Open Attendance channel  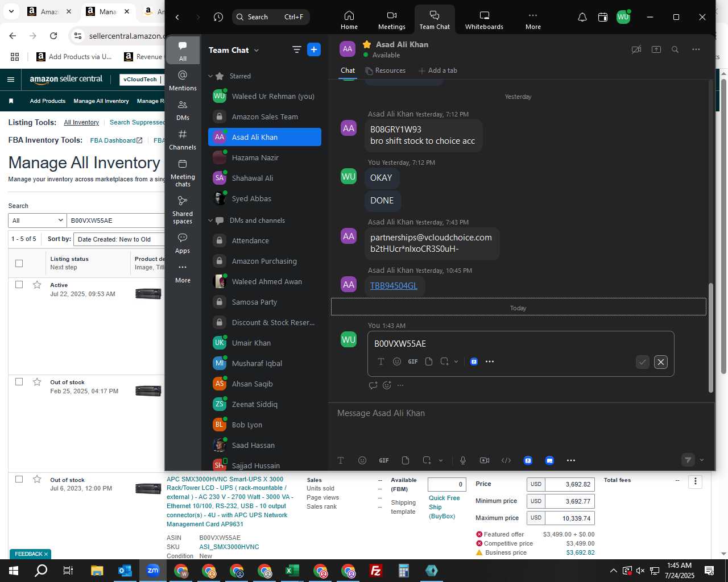tap(264, 240)
